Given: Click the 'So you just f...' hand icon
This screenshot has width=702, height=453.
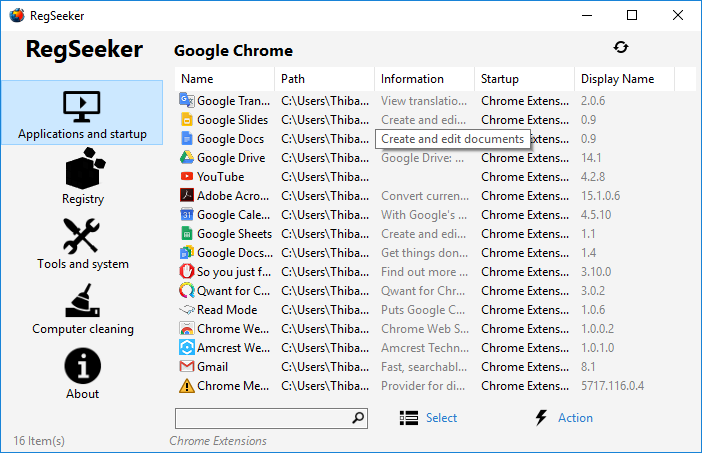Looking at the screenshot, I should (x=187, y=271).
